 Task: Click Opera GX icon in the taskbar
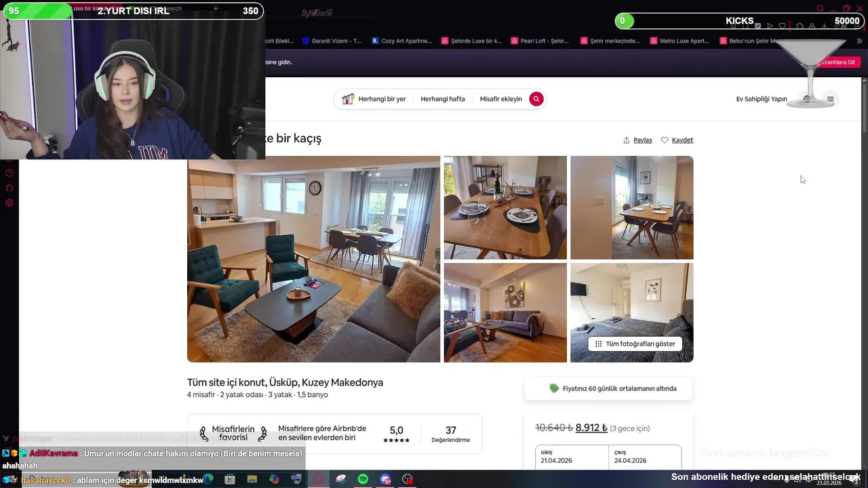pos(319,479)
